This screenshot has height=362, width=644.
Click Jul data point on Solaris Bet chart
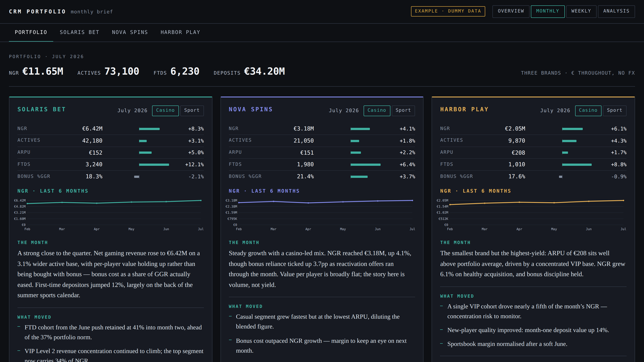coord(201,200)
